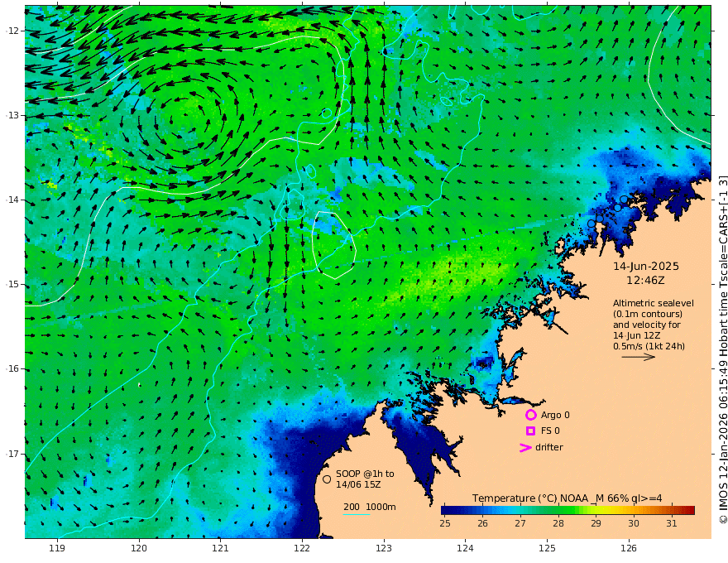Click the 0.5m/s velocity scale arrow

click(x=639, y=357)
